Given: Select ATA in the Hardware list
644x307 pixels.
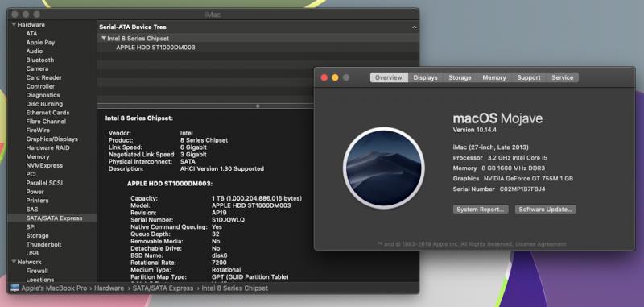Looking at the screenshot, I should tap(31, 34).
